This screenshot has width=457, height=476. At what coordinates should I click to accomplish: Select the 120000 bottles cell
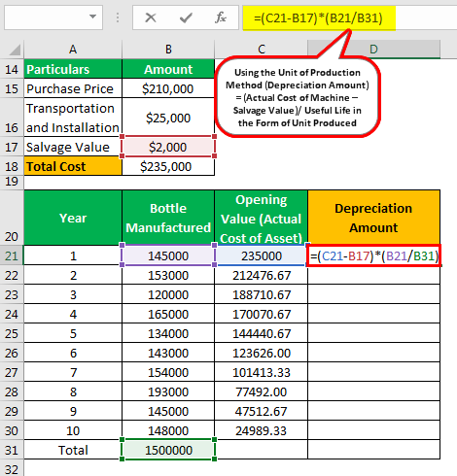(168, 294)
